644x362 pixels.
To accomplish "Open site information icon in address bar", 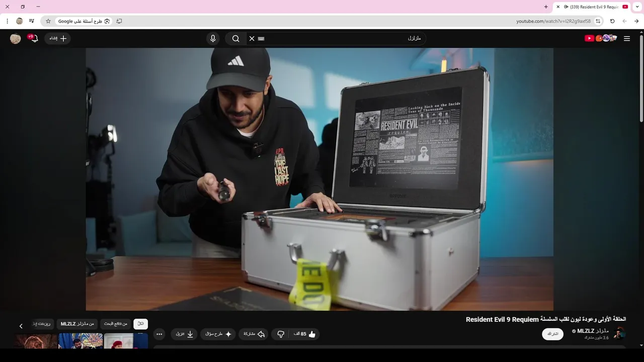I will click(598, 21).
